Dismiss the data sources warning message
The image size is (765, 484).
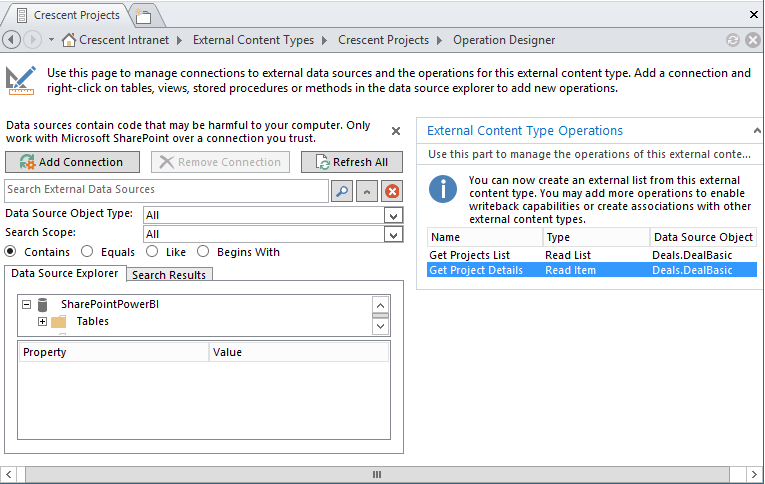pos(396,131)
